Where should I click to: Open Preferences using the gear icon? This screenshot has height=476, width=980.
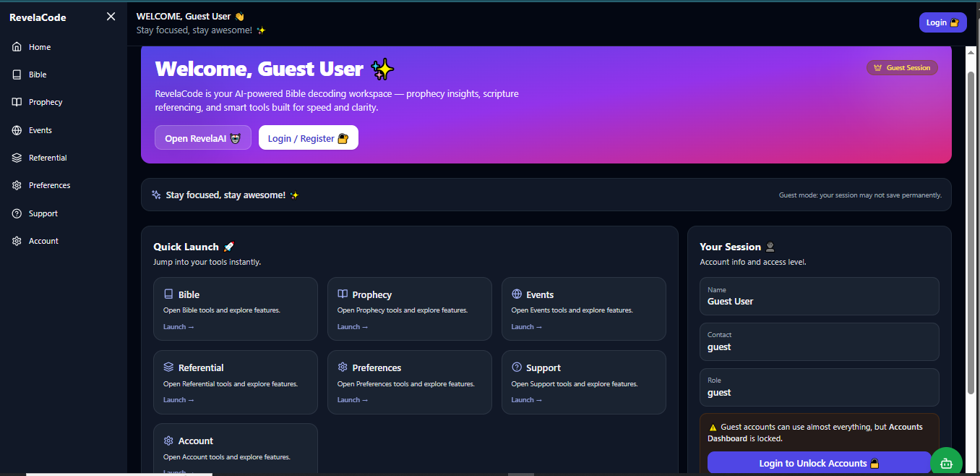[17, 184]
